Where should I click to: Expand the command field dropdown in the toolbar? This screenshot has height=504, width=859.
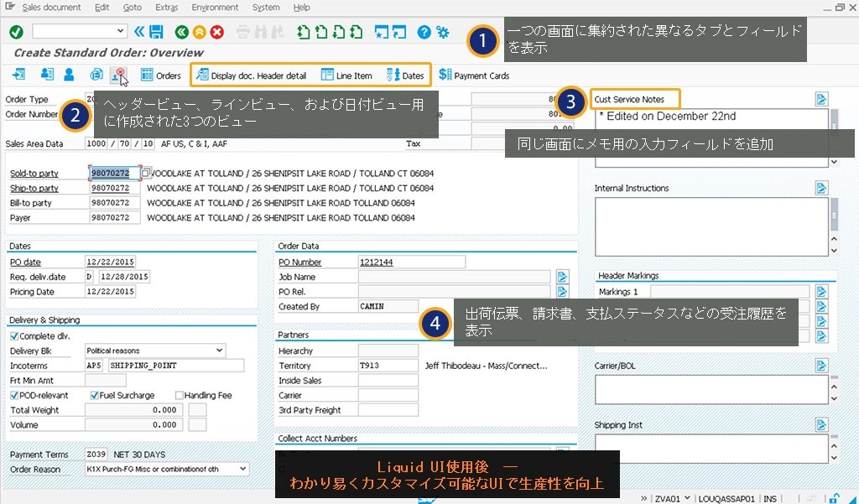(122, 32)
